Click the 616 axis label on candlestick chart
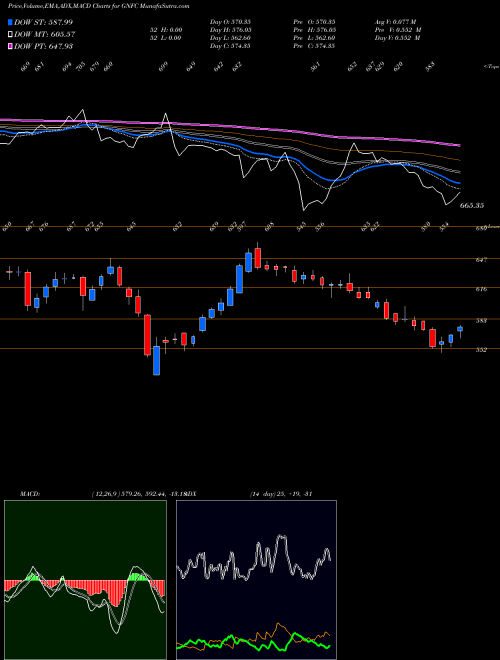Screen dimensions: 500x660 click(x=481, y=289)
